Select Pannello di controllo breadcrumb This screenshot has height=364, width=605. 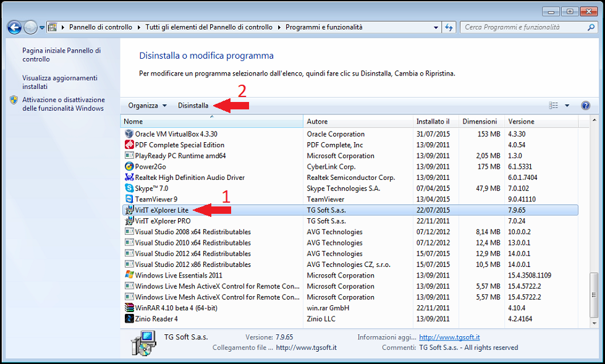[x=100, y=27]
